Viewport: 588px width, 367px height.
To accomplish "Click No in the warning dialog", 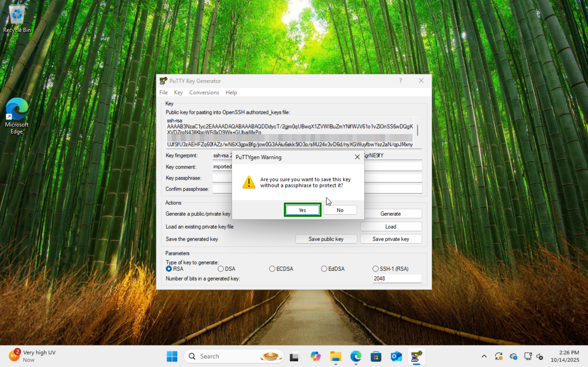I will (340, 210).
